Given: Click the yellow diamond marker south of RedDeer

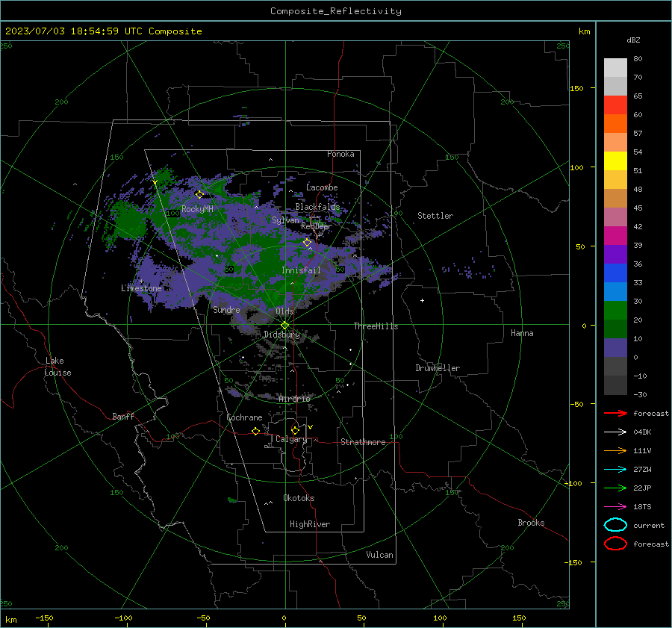Looking at the screenshot, I should pos(307,243).
